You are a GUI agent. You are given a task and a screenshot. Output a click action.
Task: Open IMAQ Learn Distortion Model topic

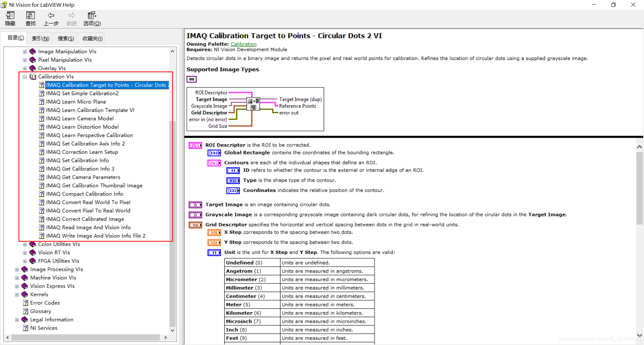(x=82, y=127)
